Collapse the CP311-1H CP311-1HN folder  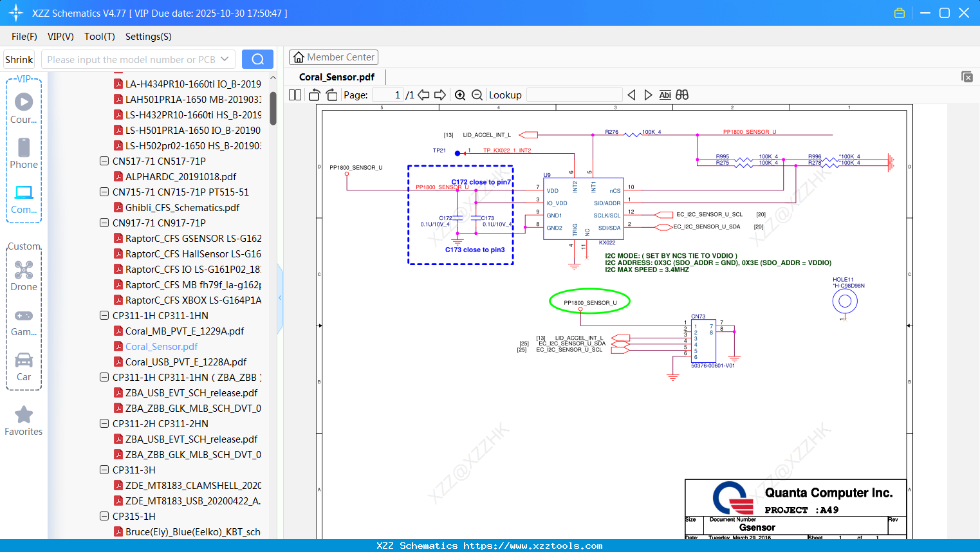point(104,315)
